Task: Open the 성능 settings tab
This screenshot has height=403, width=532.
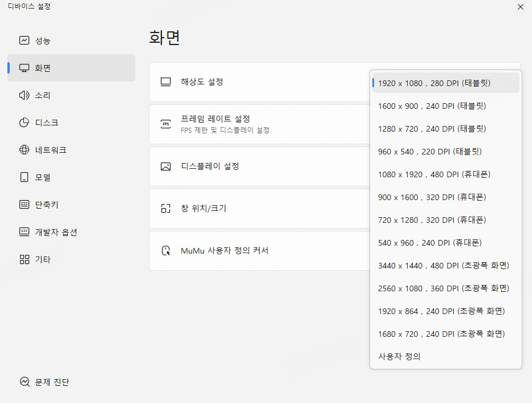Action: pyautogui.click(x=71, y=40)
